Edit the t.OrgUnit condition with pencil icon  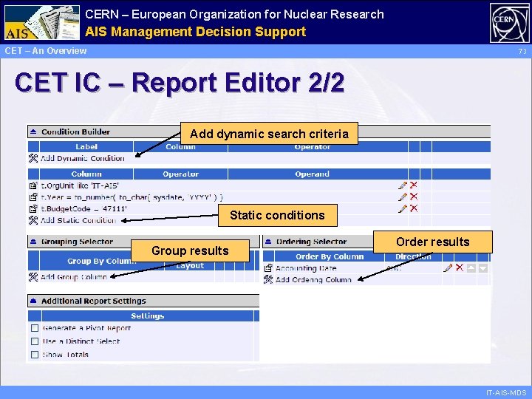[403, 185]
